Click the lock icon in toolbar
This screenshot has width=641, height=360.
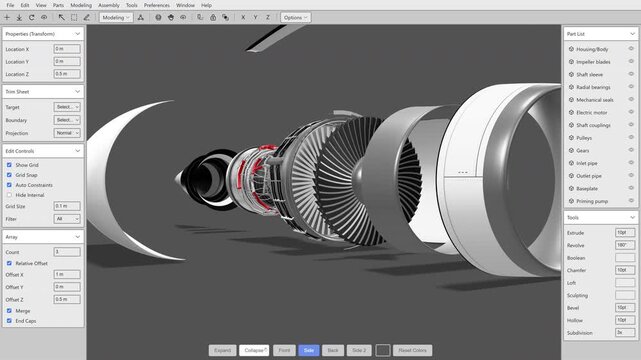[213, 18]
